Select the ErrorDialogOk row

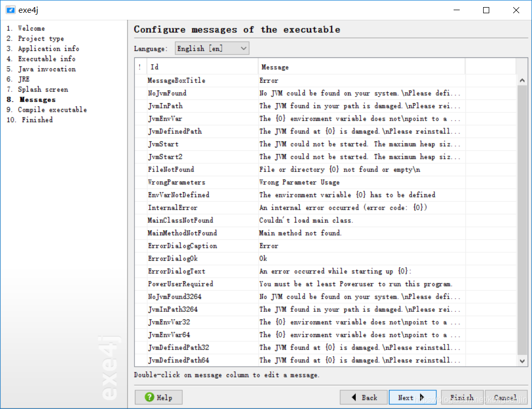(326, 259)
